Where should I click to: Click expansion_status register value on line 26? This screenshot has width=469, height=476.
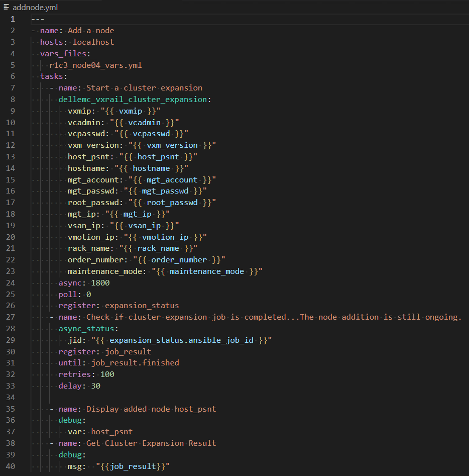142,306
